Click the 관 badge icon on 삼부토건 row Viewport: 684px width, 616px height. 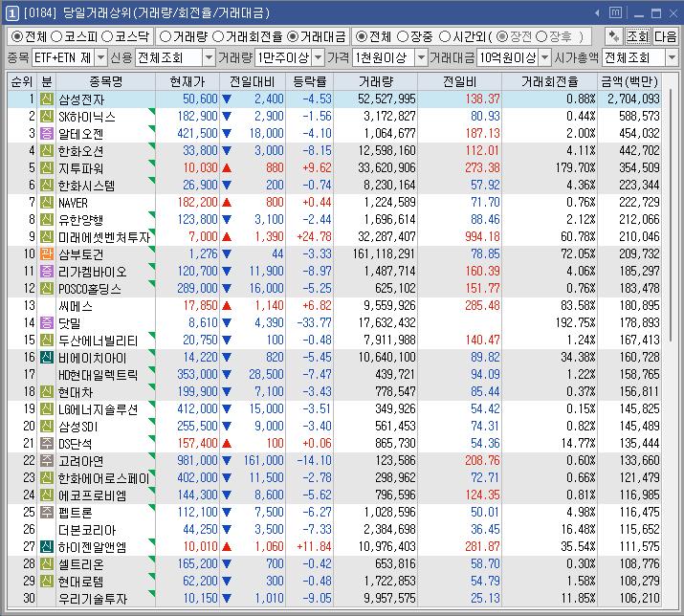pyautogui.click(x=47, y=253)
